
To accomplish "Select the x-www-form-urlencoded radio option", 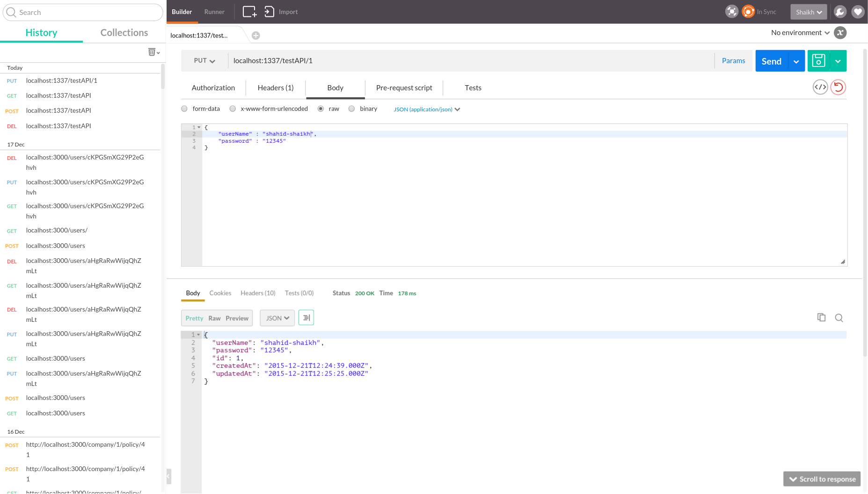I will pyautogui.click(x=233, y=109).
